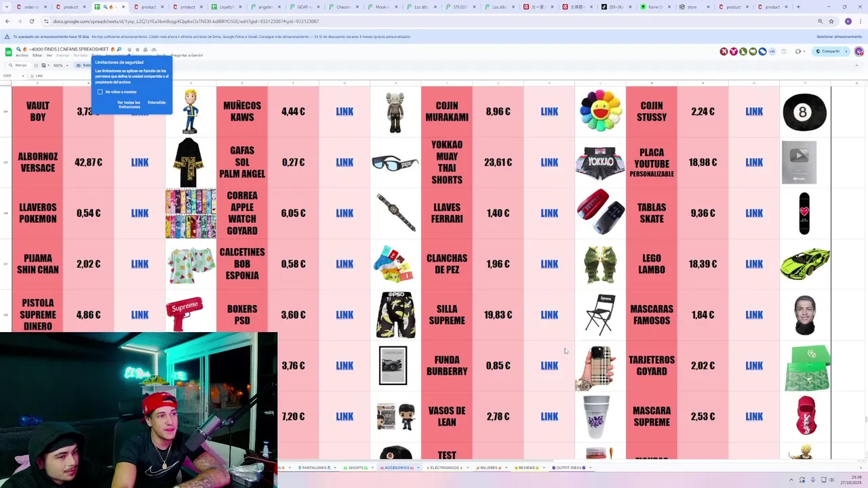868x488 pixels.
Task: Open the Windows system tray overflow chevron
Action: tap(791, 480)
